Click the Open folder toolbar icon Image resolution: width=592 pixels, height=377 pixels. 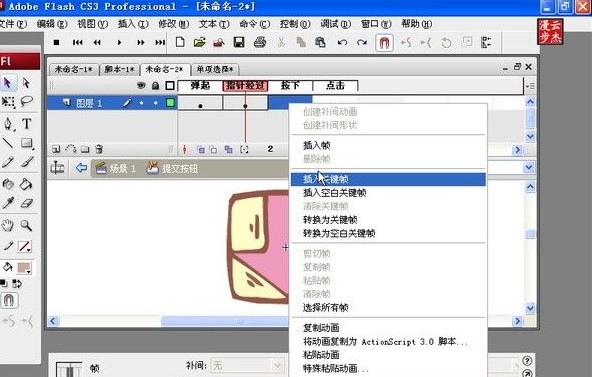199,42
